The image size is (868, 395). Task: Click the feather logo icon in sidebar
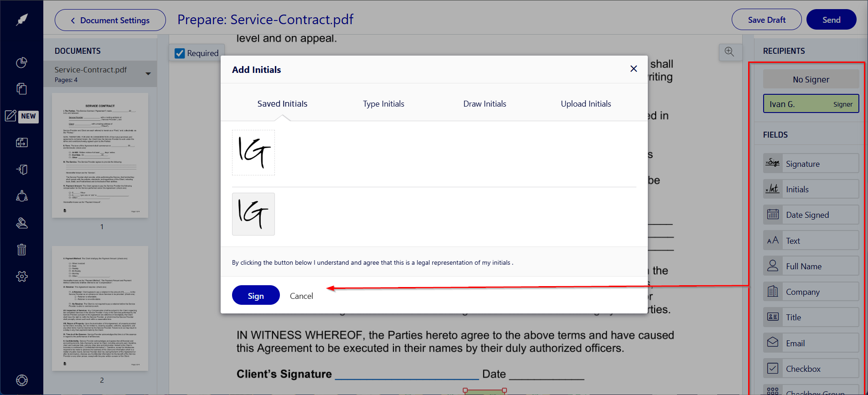click(22, 20)
